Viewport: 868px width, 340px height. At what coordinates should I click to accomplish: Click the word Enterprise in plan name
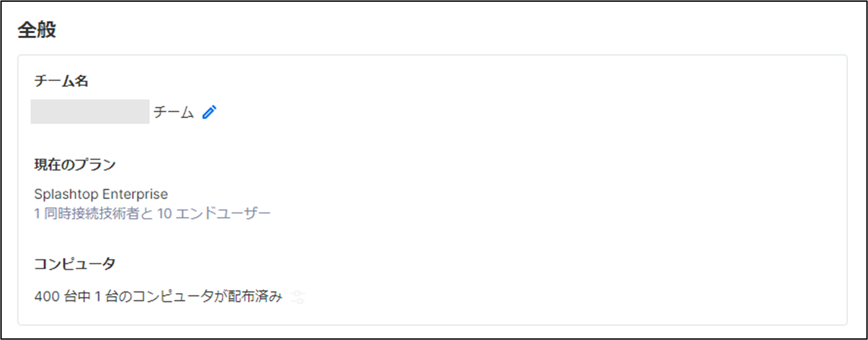point(135,194)
